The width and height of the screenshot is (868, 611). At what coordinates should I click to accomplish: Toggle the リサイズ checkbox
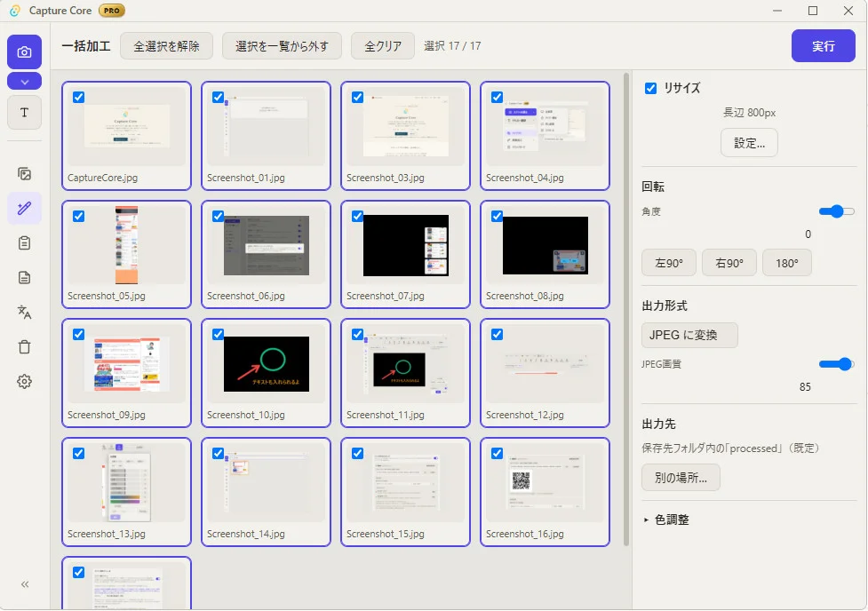(x=651, y=88)
